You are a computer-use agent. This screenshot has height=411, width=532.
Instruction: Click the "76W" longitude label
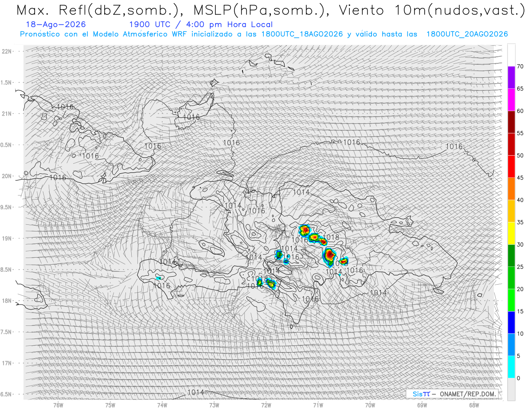pos(58,405)
